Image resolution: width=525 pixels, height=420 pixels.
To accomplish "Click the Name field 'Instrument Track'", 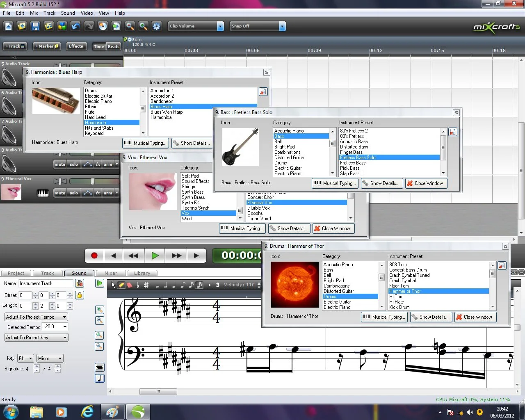I will pos(46,283).
